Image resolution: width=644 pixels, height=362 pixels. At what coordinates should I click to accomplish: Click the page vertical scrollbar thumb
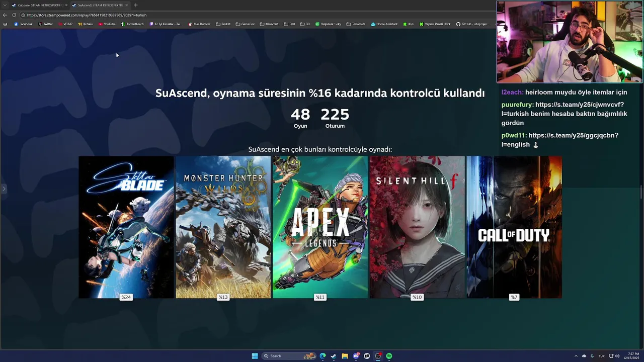pos(641,193)
